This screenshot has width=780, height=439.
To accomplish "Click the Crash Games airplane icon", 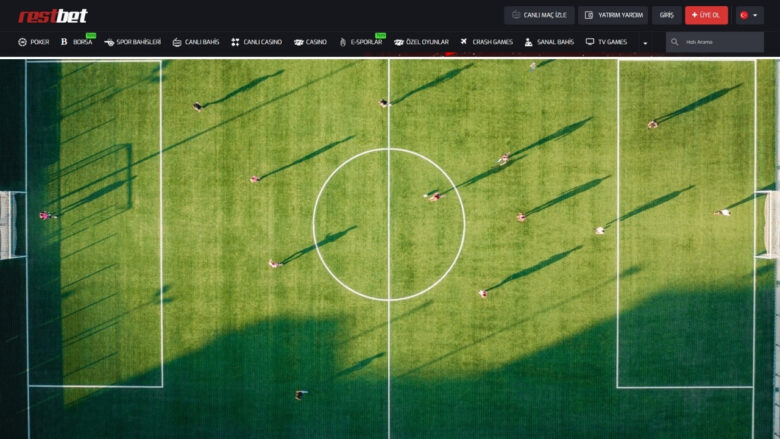I will (464, 42).
